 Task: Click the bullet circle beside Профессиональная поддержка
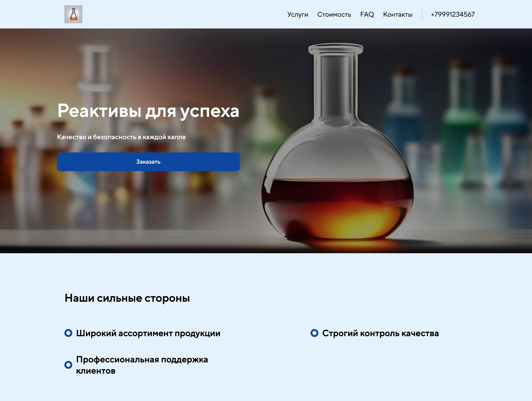click(68, 365)
